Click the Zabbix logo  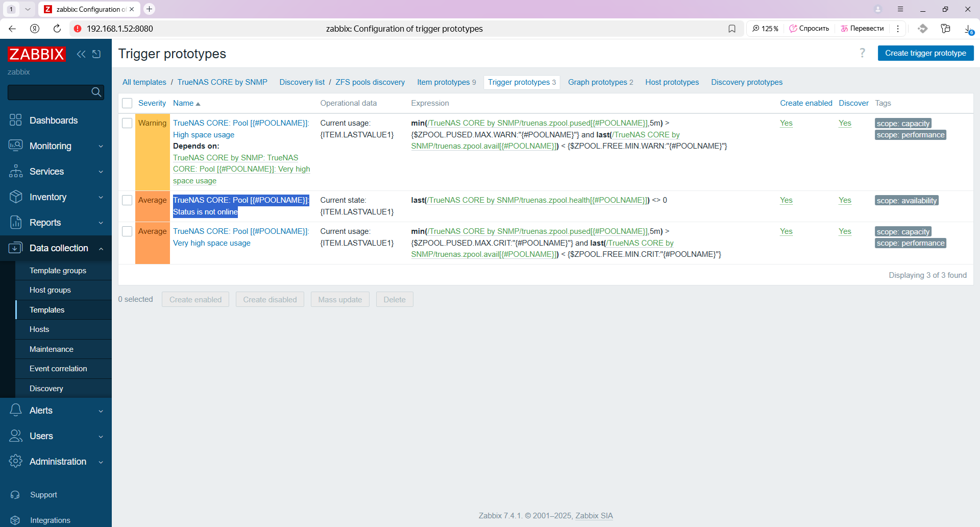point(37,54)
